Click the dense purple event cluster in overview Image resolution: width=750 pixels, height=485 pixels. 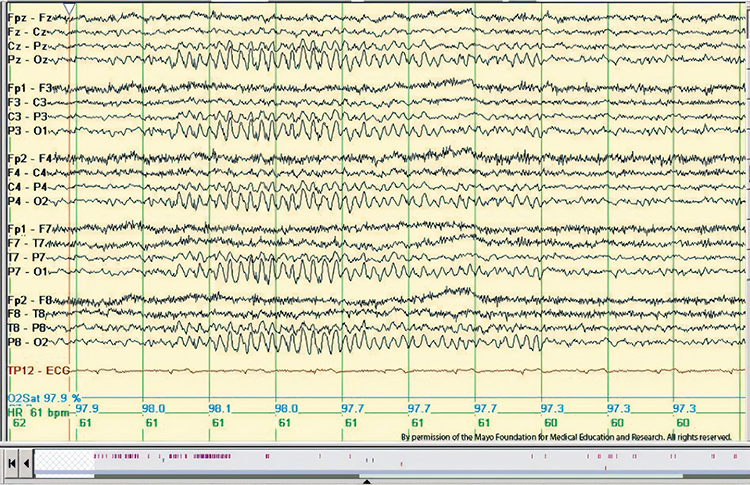tap(211, 456)
